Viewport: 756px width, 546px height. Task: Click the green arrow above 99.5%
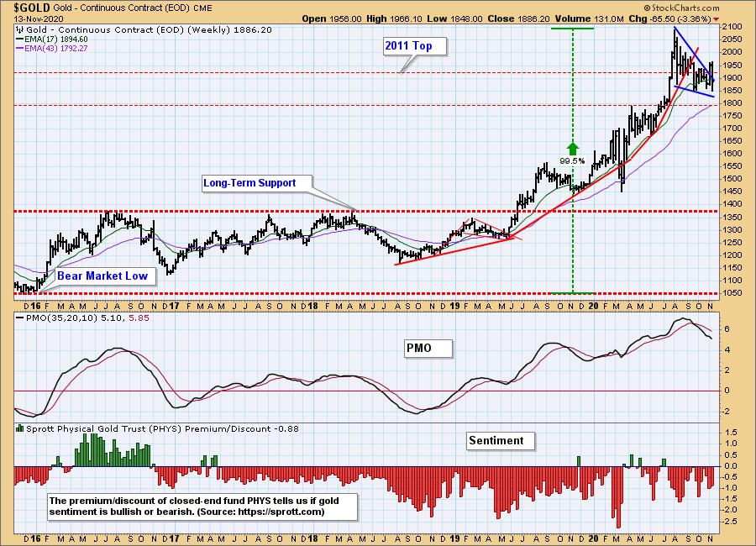coord(572,149)
